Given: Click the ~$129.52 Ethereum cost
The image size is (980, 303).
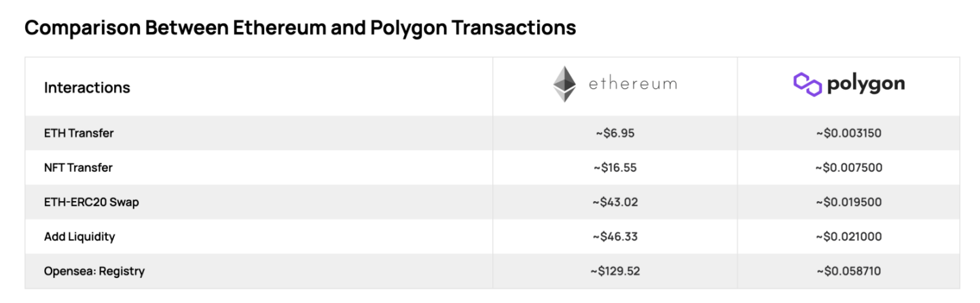Looking at the screenshot, I should pos(615,271).
